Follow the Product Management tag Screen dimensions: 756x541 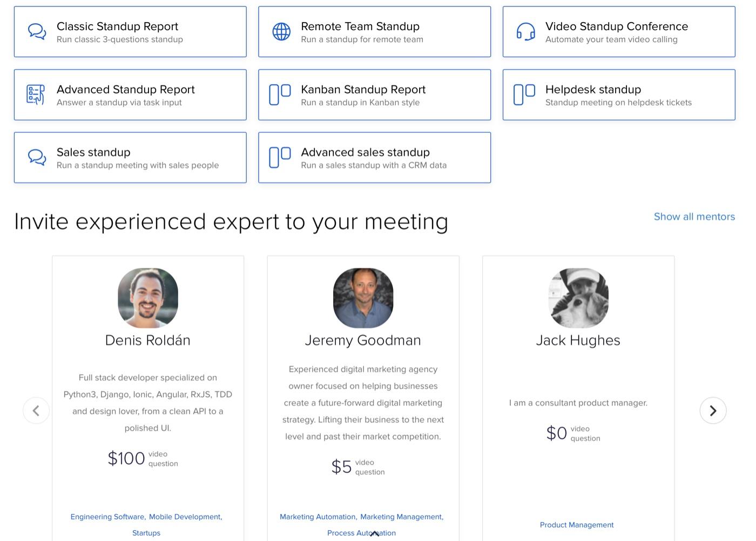tap(577, 525)
